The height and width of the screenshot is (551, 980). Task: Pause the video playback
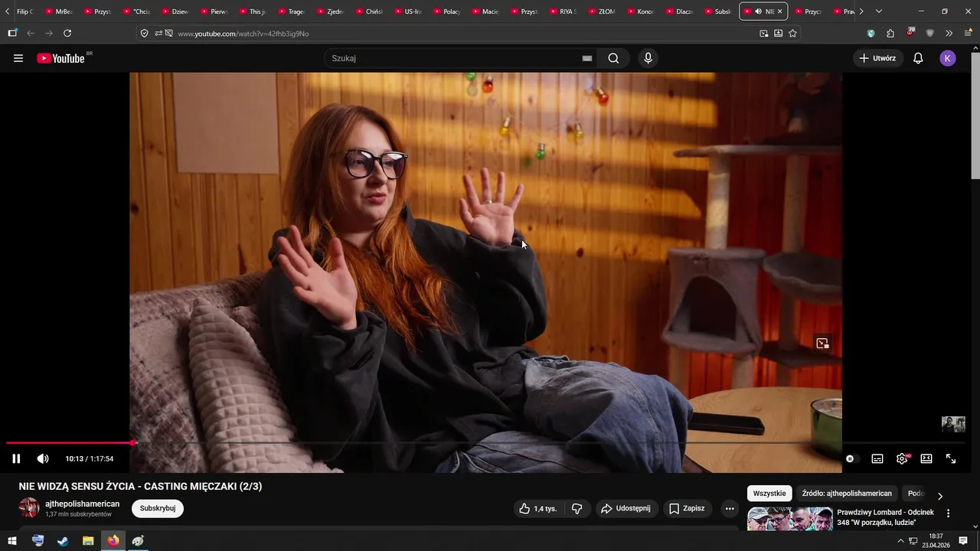coord(16,458)
